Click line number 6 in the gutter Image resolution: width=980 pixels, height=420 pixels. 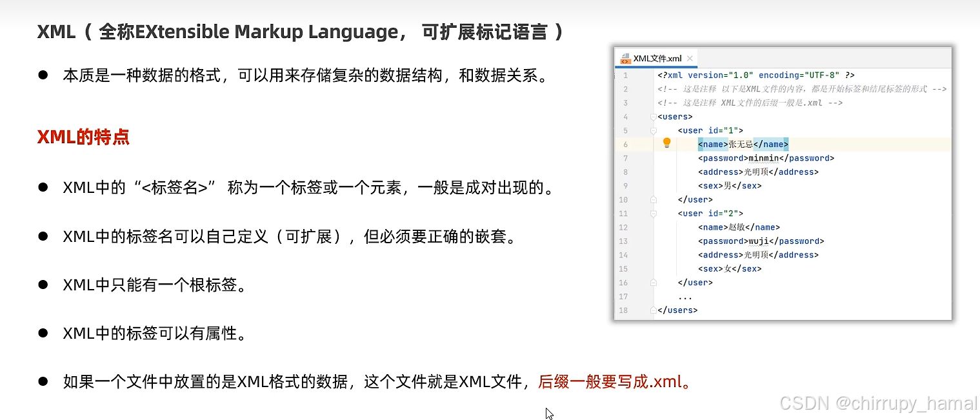coord(625,145)
